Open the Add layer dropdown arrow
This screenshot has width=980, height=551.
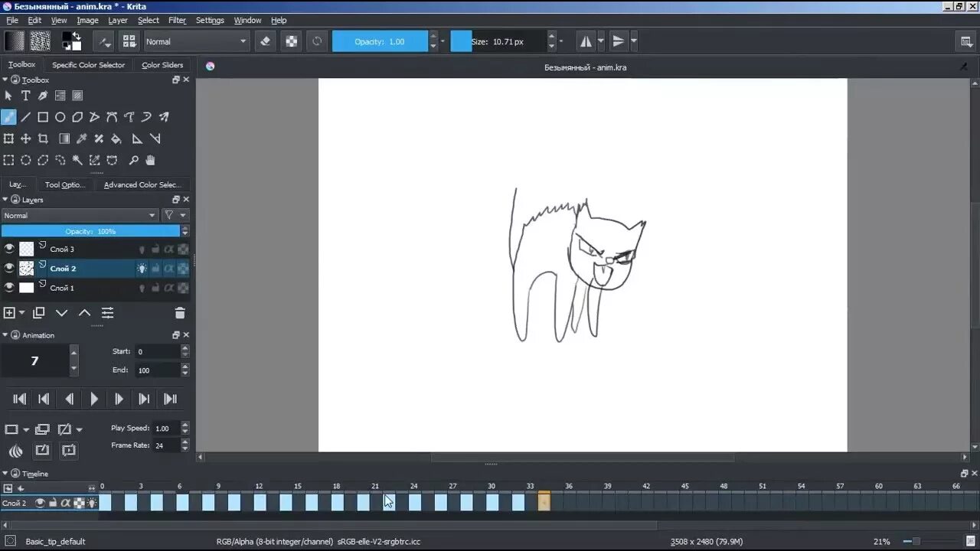click(22, 313)
